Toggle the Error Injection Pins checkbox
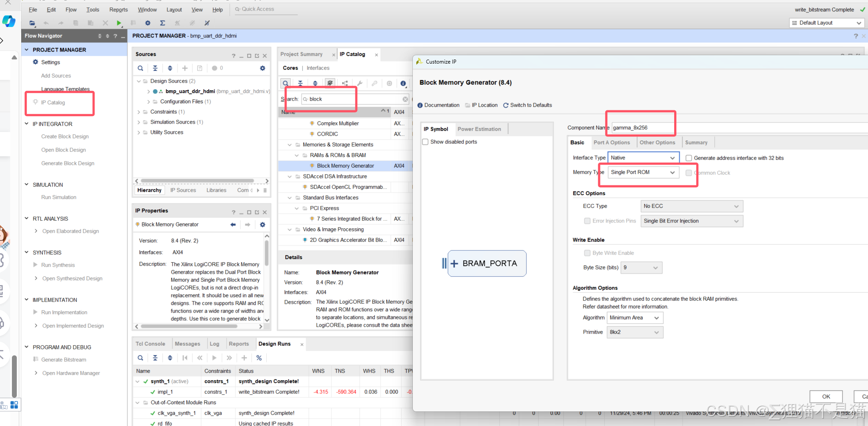This screenshot has width=868, height=426. pos(587,221)
